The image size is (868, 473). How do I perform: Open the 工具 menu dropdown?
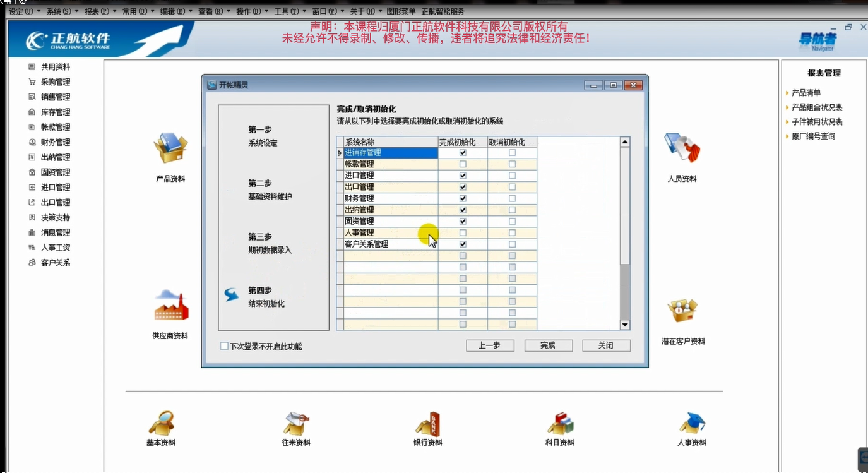[289, 11]
